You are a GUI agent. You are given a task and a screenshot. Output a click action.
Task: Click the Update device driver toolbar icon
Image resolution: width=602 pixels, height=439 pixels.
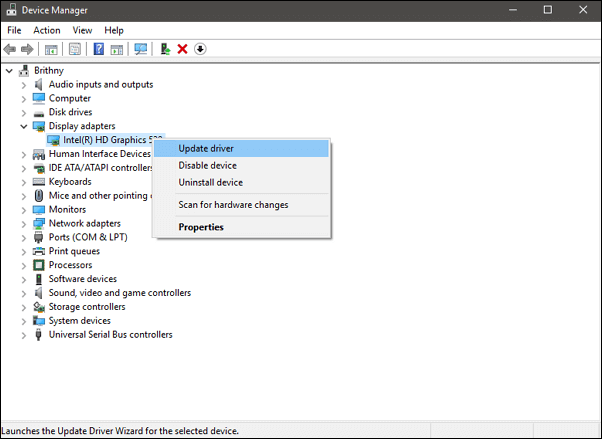165,49
